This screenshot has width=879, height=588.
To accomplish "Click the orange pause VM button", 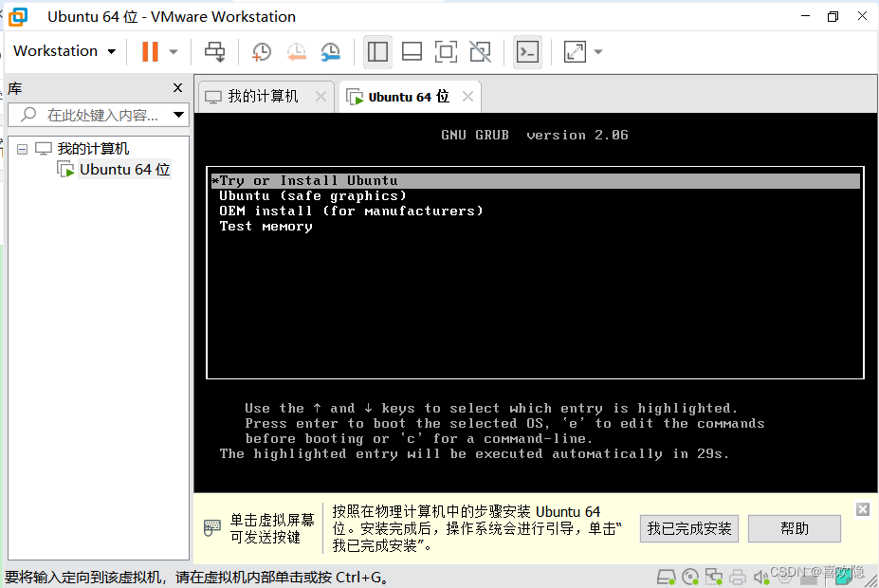I will click(x=150, y=51).
